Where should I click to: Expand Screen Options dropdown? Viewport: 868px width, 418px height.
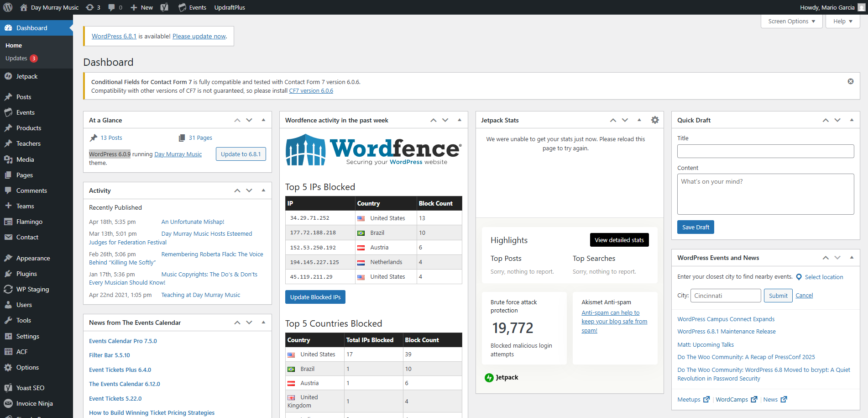(x=791, y=21)
